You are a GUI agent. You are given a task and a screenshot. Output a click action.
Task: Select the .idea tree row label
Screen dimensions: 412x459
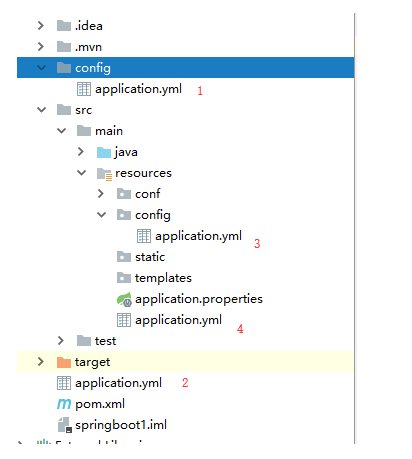click(x=89, y=26)
